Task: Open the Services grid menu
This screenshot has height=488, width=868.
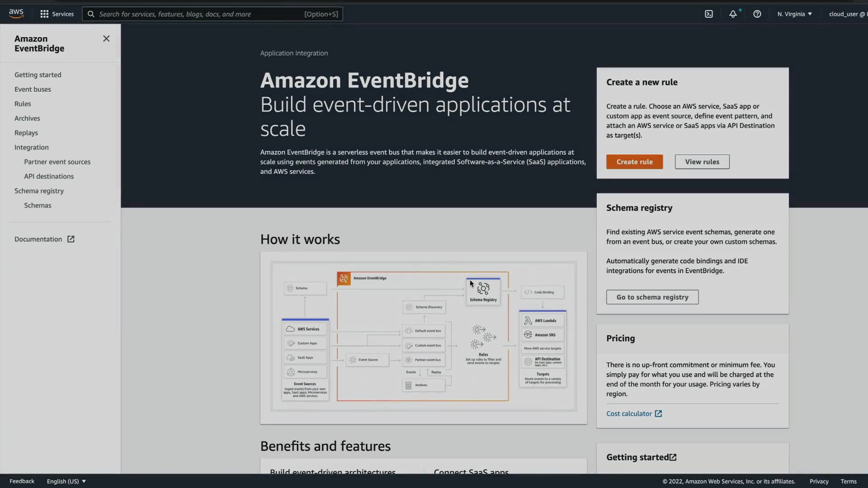Action: coord(57,14)
